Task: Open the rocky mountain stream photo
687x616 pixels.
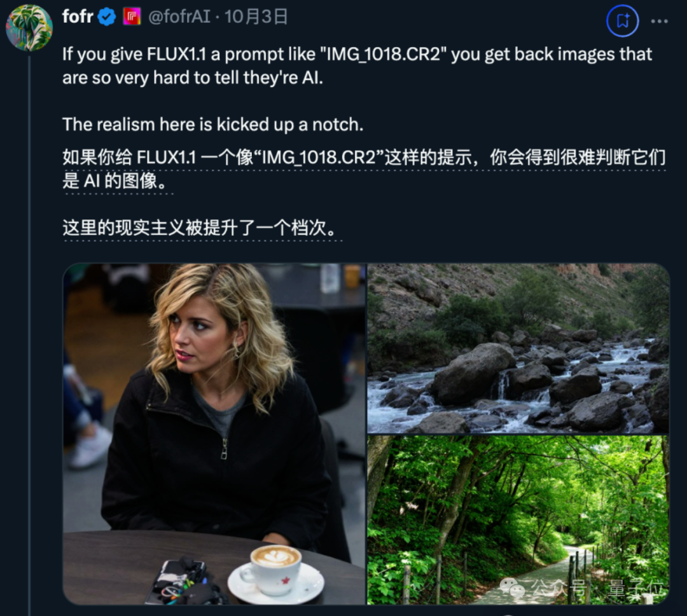Action: point(518,348)
